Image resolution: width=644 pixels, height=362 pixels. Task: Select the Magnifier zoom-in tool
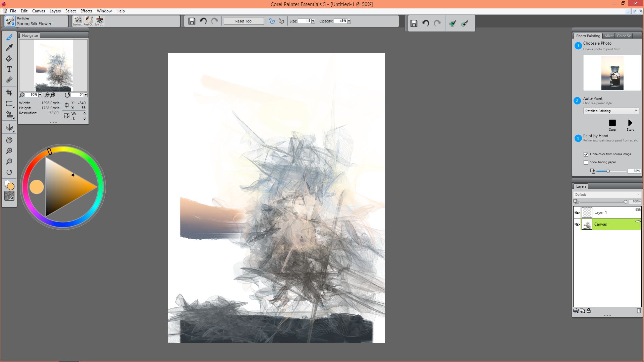9,151
